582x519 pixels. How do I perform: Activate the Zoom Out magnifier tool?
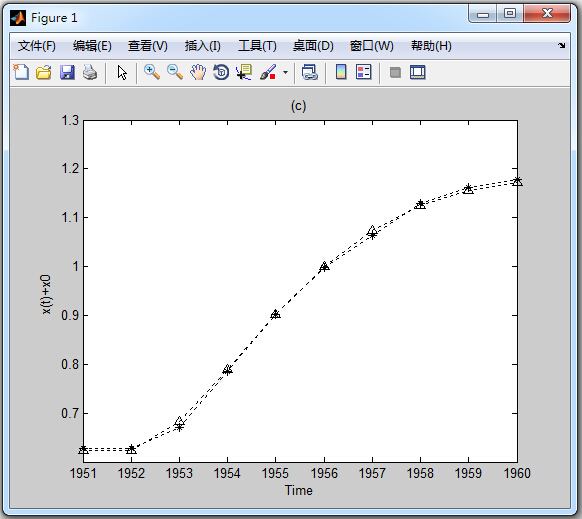point(175,72)
